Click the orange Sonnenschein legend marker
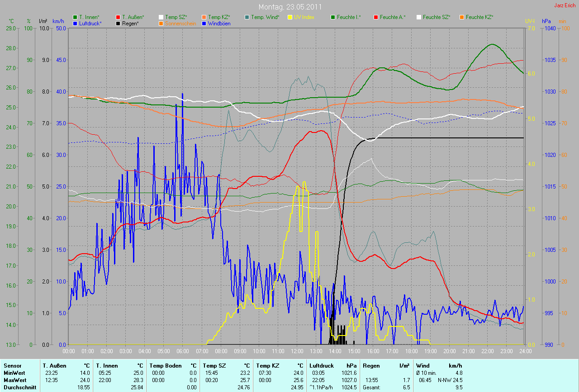This screenshot has width=579, height=392. (161, 23)
